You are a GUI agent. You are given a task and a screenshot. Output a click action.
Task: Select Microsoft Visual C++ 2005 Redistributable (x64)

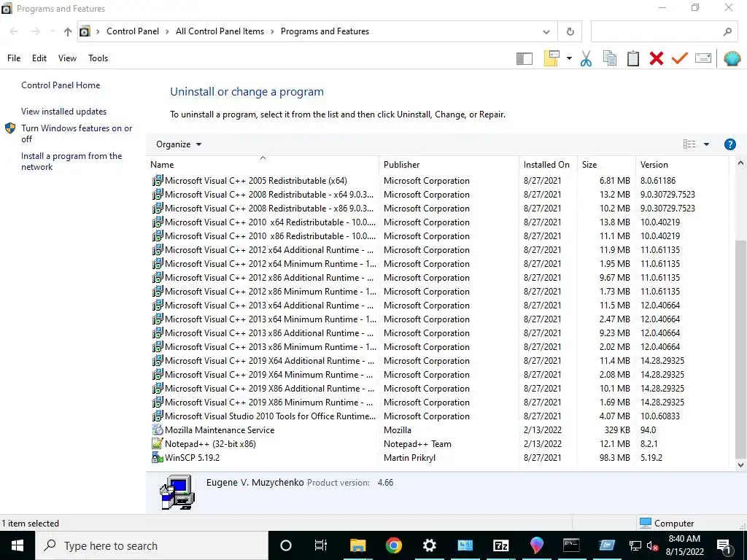[x=438, y=181]
